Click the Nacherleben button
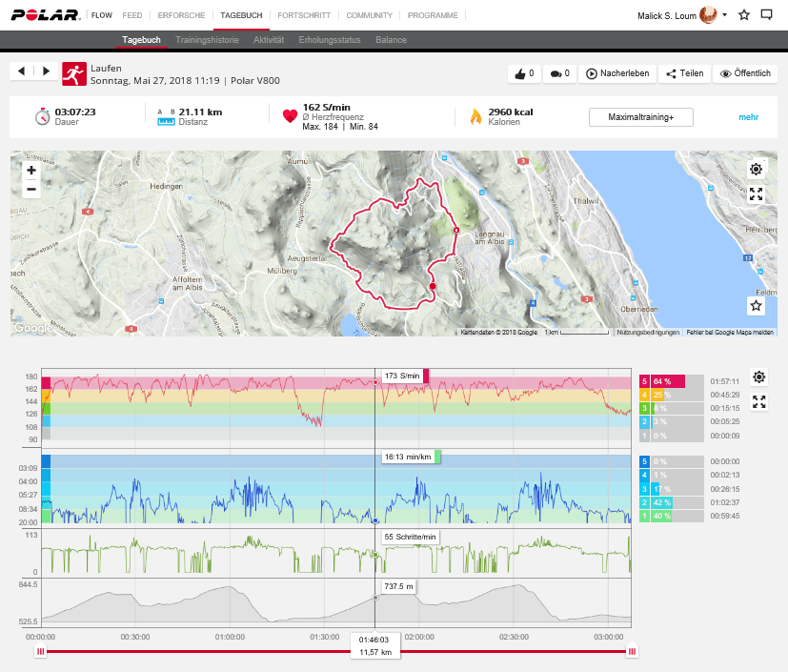Viewport: 788px width, 672px height. [x=617, y=73]
